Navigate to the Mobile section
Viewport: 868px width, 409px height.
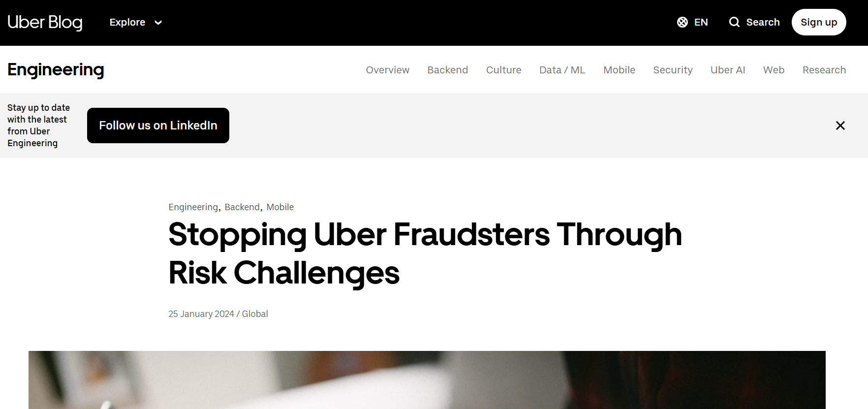pos(619,70)
